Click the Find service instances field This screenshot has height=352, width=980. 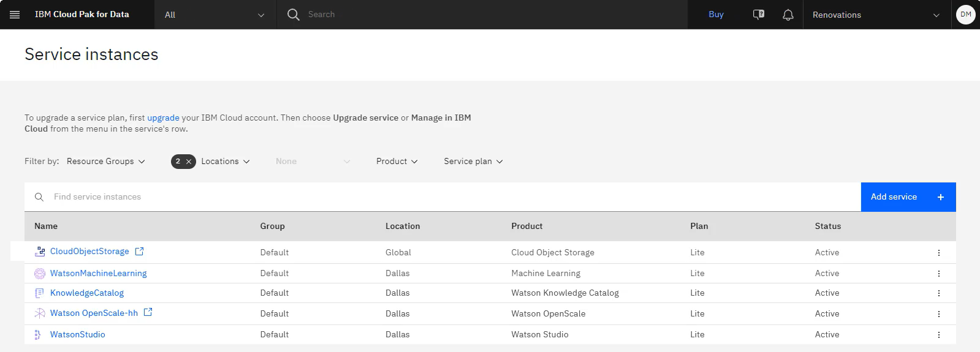[443, 197]
